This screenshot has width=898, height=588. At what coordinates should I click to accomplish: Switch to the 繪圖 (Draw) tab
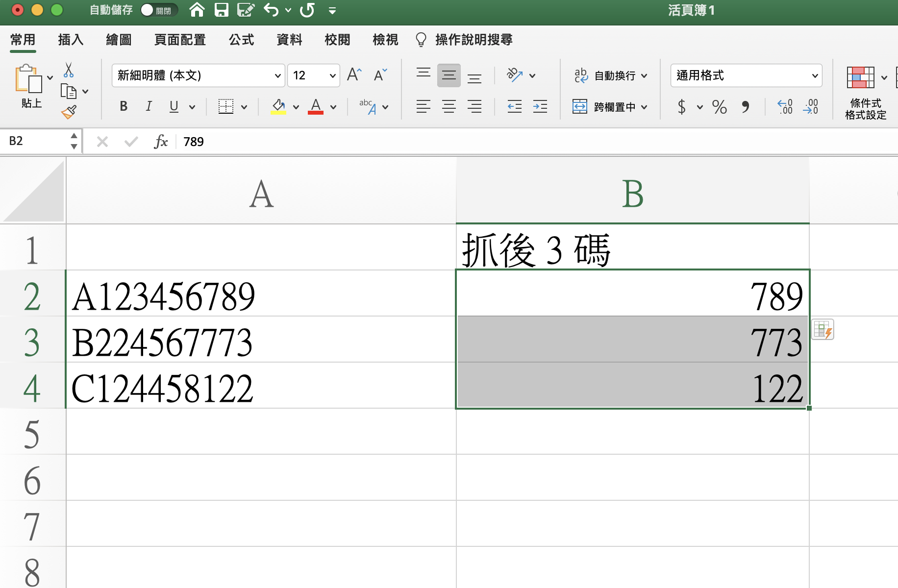click(x=119, y=40)
